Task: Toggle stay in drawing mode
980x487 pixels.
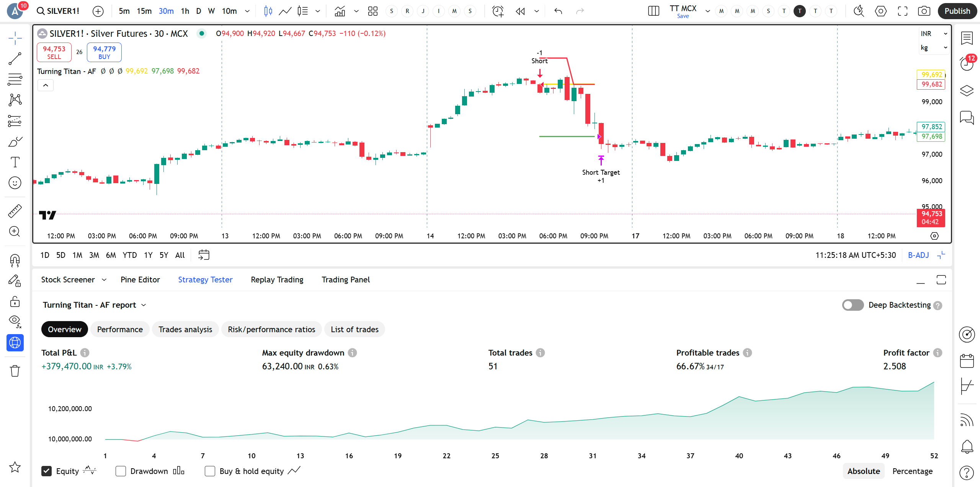Action: coord(15,281)
